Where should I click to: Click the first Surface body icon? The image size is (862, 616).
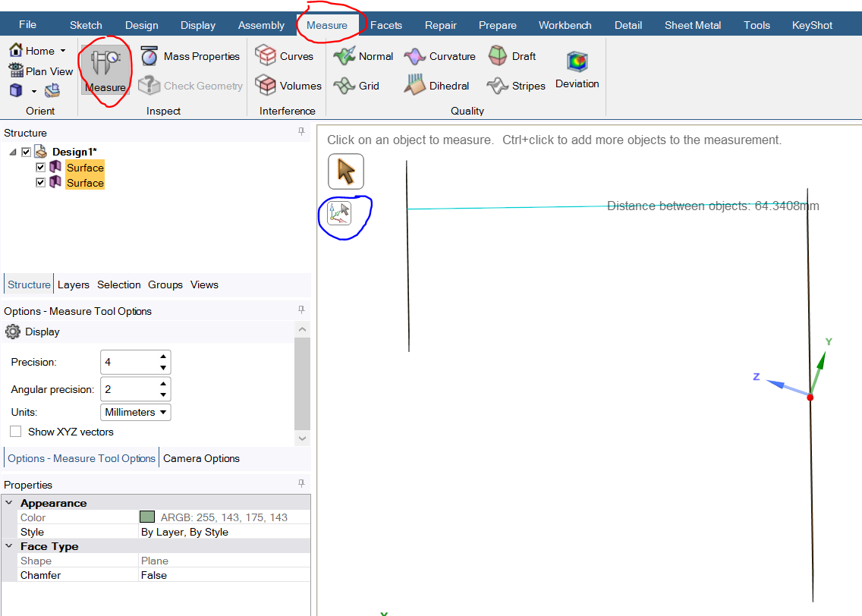point(55,166)
